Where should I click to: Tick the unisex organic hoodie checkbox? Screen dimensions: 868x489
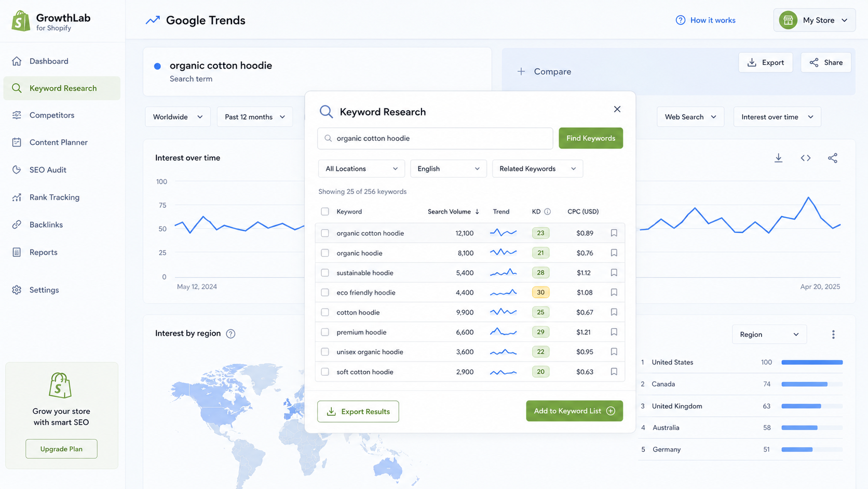click(325, 351)
